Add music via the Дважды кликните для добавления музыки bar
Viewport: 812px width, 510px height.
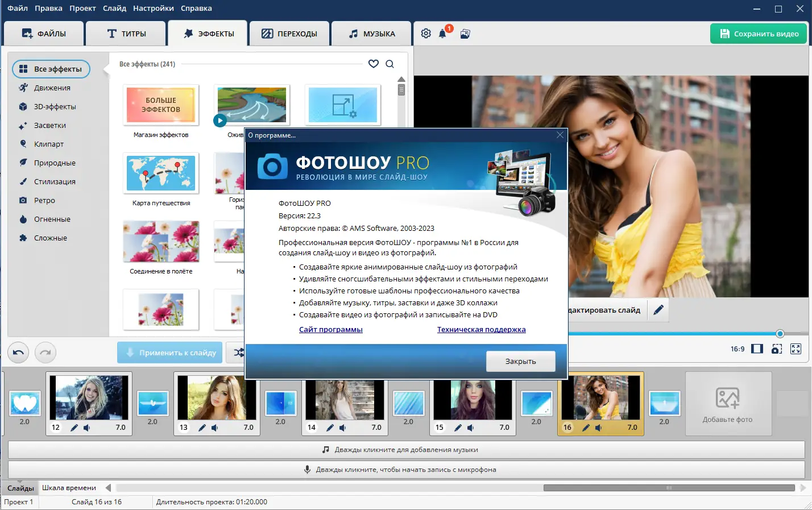[x=406, y=450]
